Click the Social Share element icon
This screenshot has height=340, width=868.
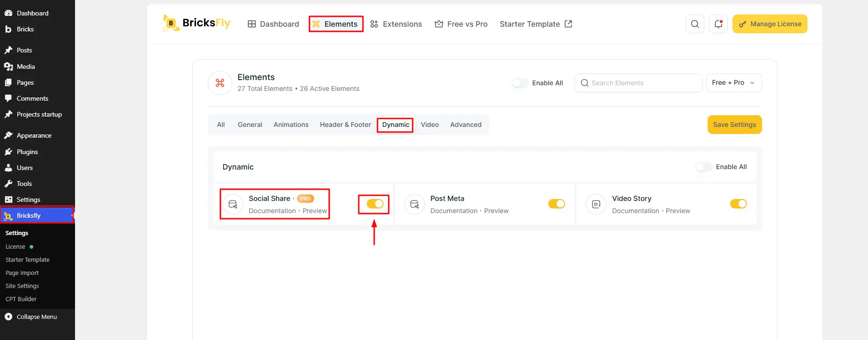[233, 204]
